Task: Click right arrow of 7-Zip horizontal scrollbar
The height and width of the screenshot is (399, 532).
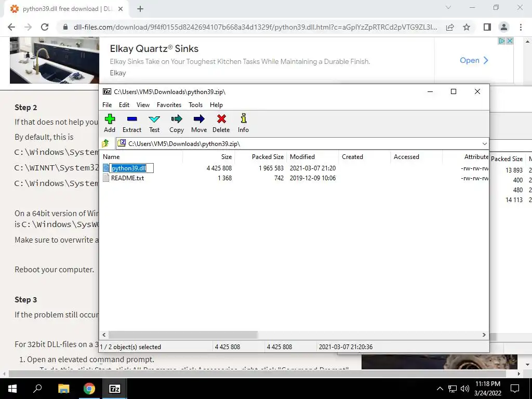Action: tap(484, 335)
